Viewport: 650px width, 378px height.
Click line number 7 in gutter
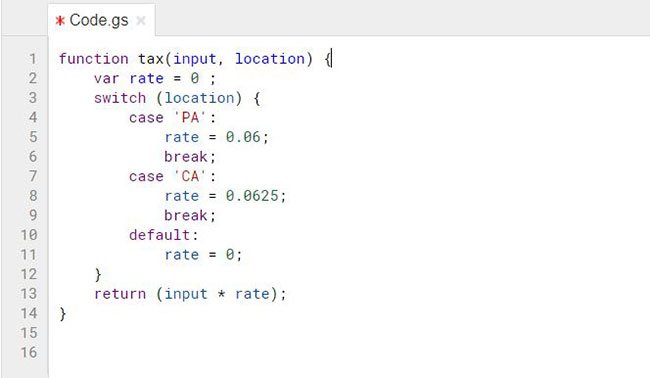(33, 176)
